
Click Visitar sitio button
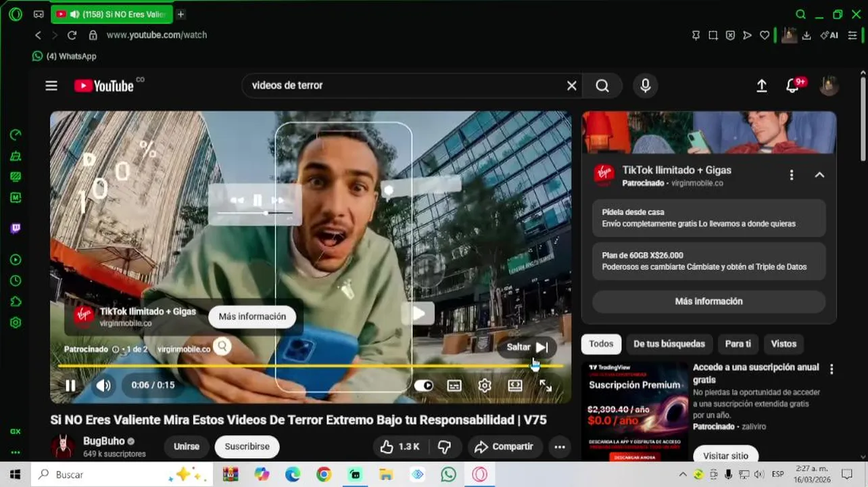(725, 455)
